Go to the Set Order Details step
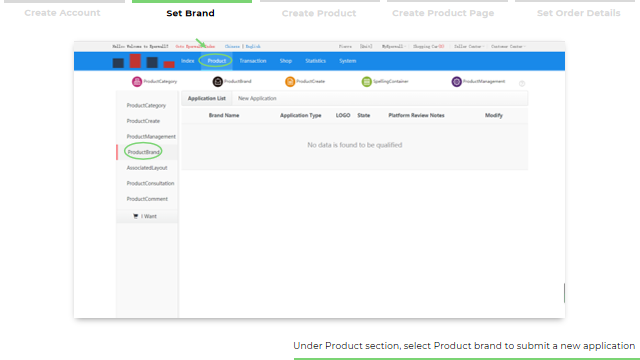Viewport: 640px width, 360px height. click(578, 13)
